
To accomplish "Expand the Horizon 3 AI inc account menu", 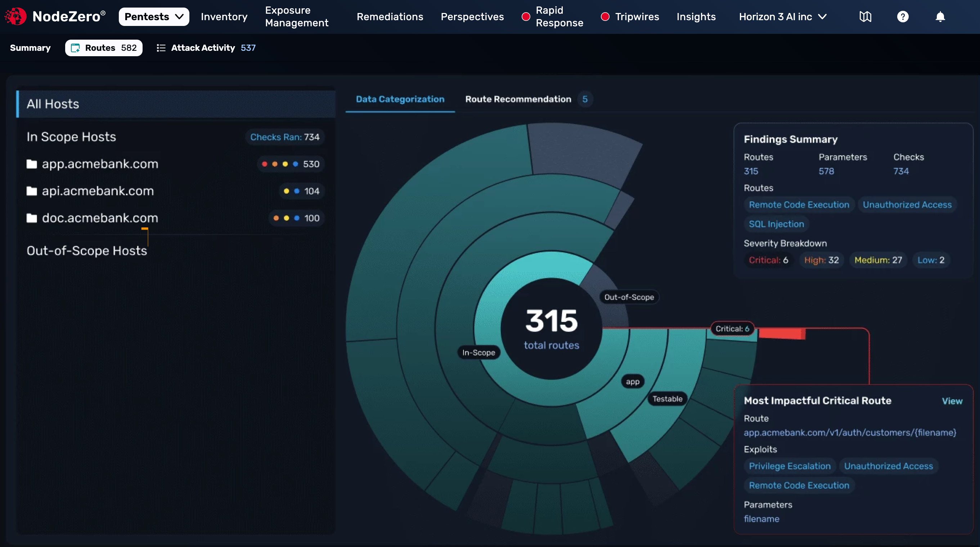I will (783, 16).
